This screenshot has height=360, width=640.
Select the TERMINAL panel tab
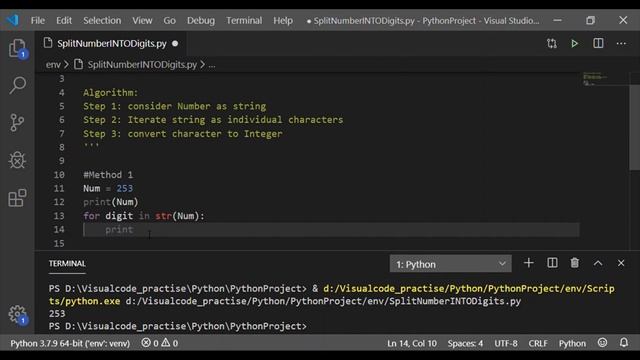pyautogui.click(x=67, y=264)
